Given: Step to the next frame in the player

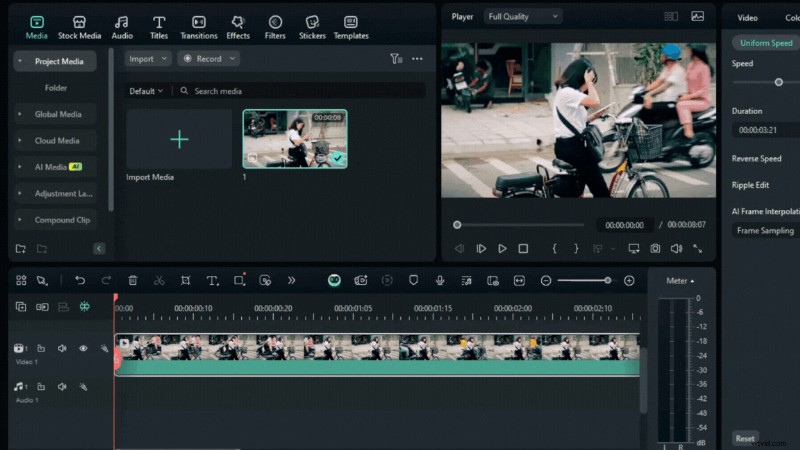Looking at the screenshot, I should pyautogui.click(x=481, y=248).
